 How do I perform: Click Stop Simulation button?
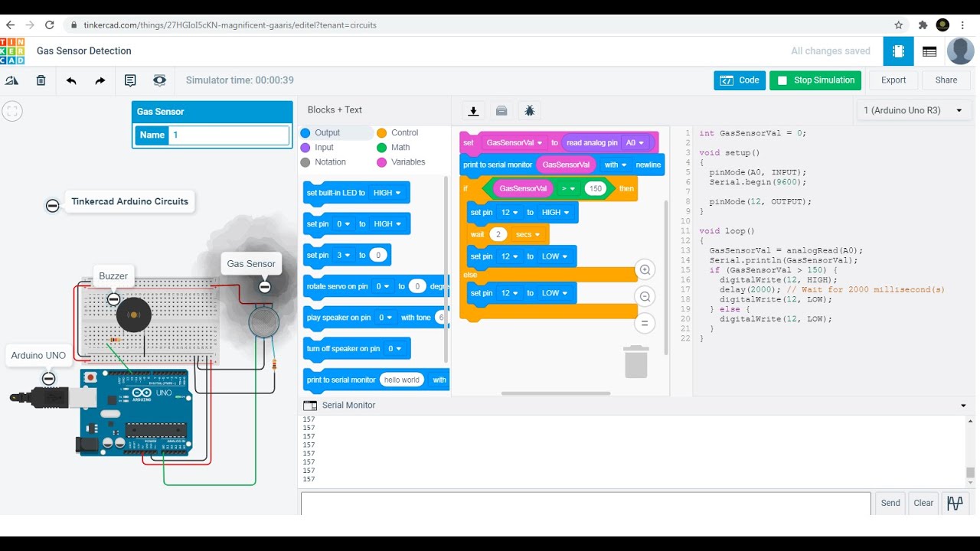(x=815, y=80)
